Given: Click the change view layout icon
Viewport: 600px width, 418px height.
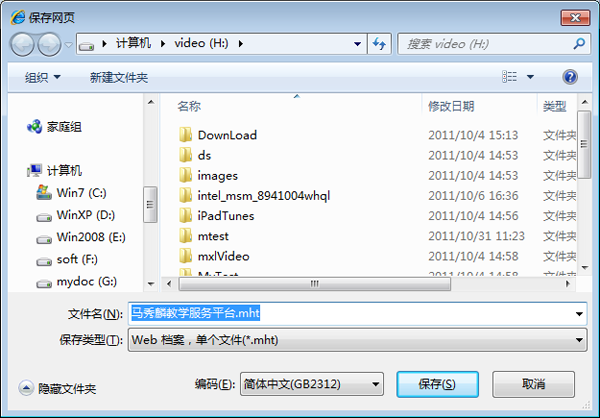Looking at the screenshot, I should pos(510,77).
